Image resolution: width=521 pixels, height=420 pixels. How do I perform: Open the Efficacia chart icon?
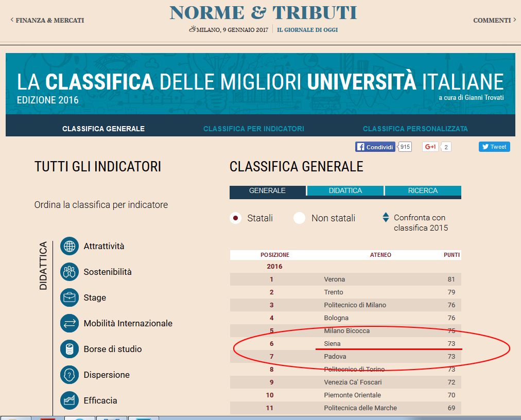(70, 400)
